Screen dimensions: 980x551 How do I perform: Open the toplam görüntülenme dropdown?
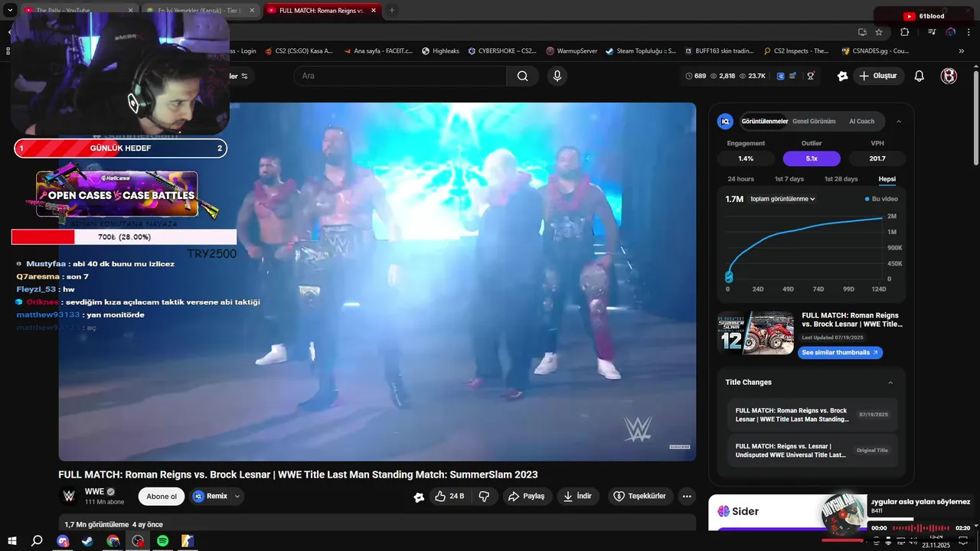(x=782, y=199)
